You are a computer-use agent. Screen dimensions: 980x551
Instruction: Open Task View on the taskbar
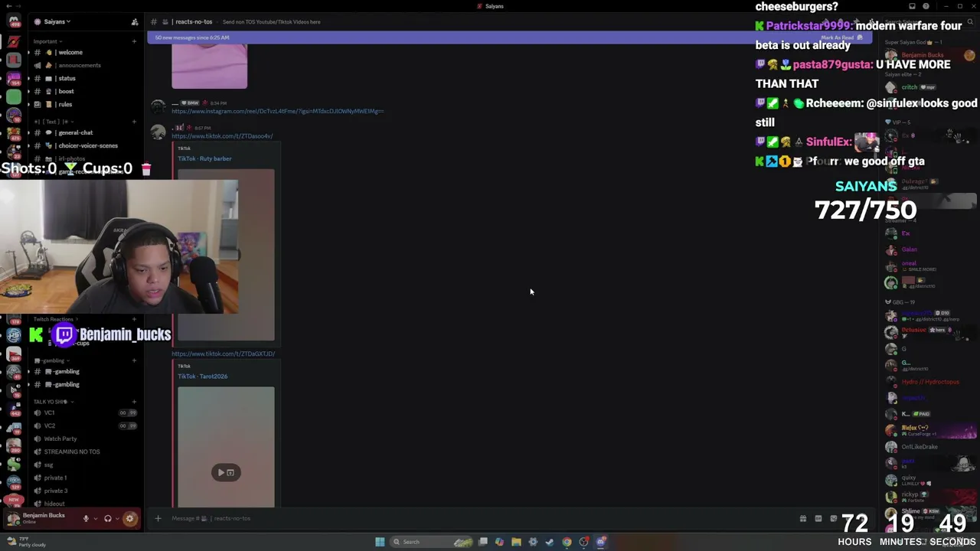482,542
